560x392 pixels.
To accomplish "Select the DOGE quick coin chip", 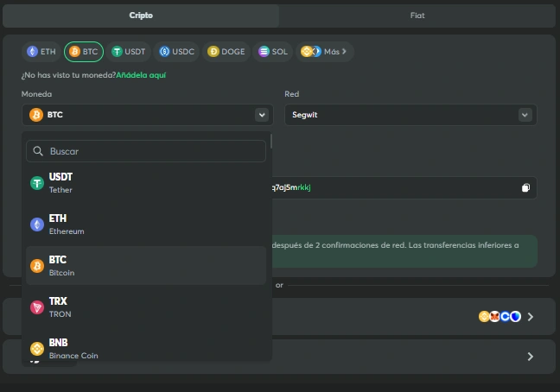I will 226,52.
